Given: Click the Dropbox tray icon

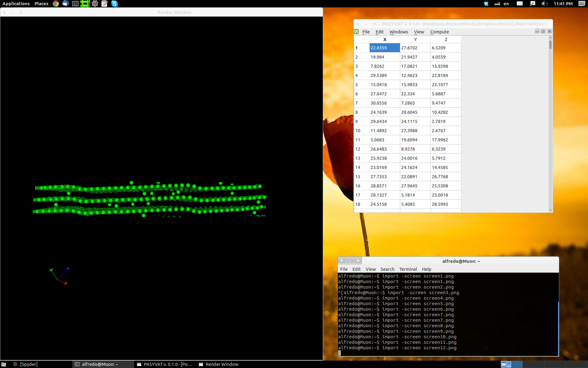Looking at the screenshot, I should pos(486,4).
